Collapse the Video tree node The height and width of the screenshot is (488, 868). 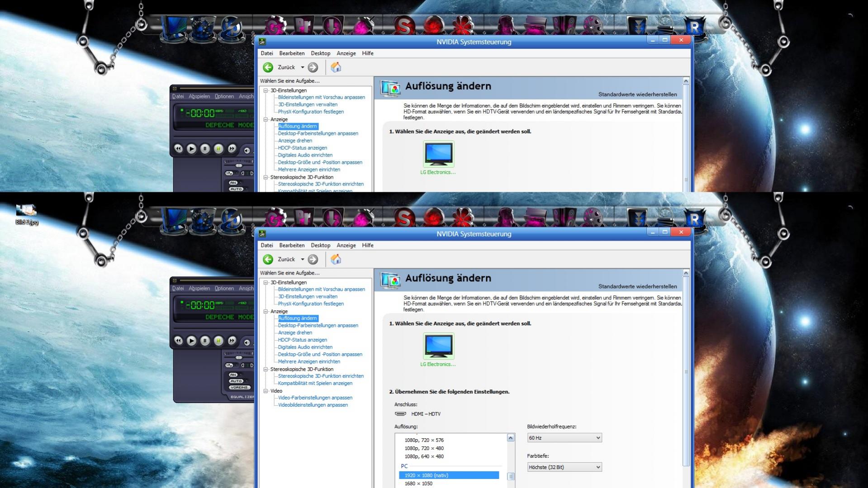point(266,391)
